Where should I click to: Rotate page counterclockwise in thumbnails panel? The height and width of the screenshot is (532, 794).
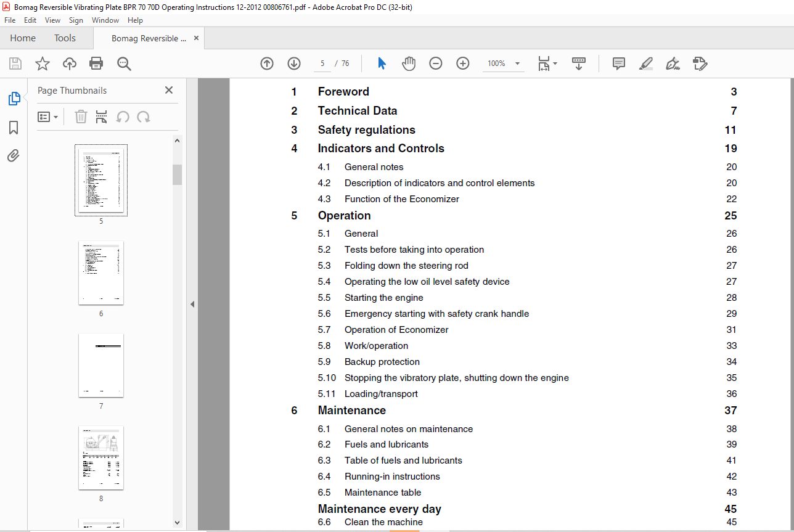coord(123,117)
